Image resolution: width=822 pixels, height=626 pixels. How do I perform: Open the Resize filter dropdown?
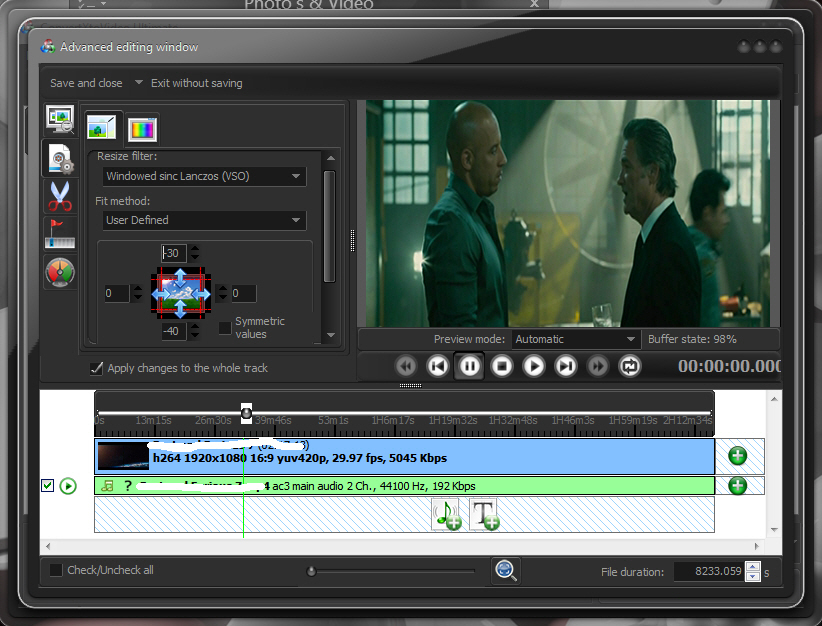(204, 176)
